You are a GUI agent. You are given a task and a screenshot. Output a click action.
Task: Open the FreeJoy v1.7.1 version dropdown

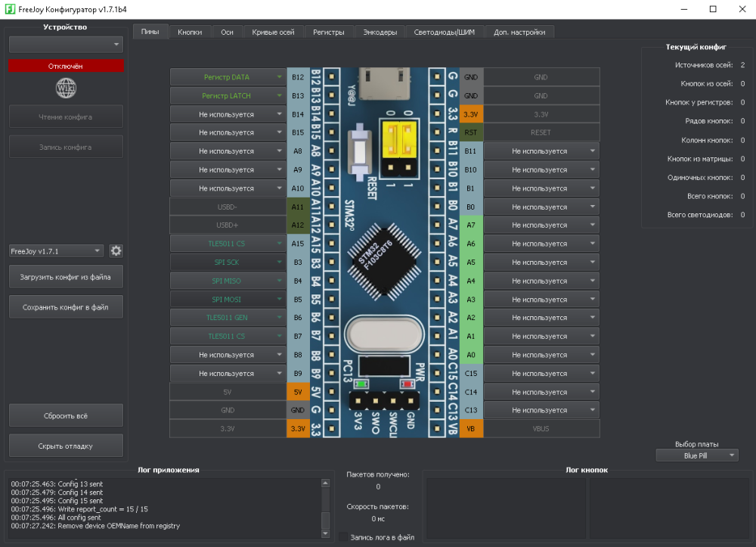56,251
